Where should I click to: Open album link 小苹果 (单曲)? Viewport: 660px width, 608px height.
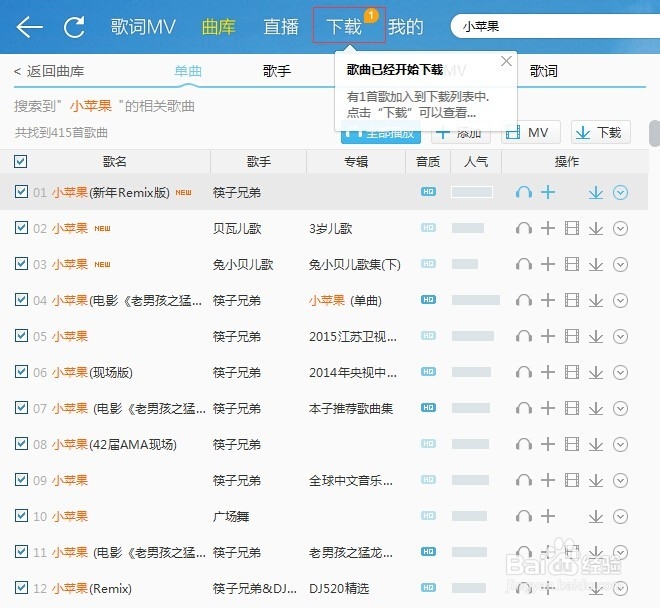click(x=345, y=301)
